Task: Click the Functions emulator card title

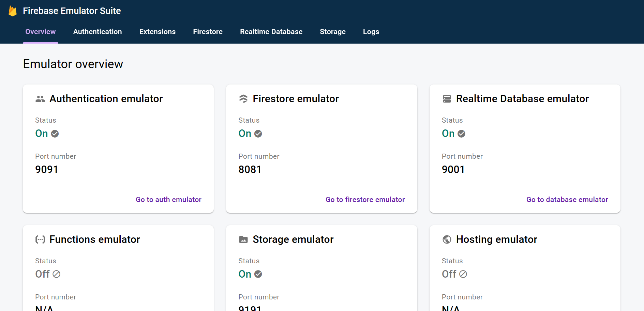Action: tap(95, 239)
